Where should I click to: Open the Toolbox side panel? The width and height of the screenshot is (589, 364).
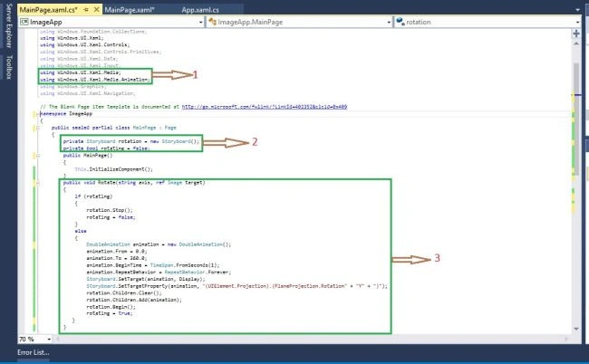pyautogui.click(x=9, y=67)
